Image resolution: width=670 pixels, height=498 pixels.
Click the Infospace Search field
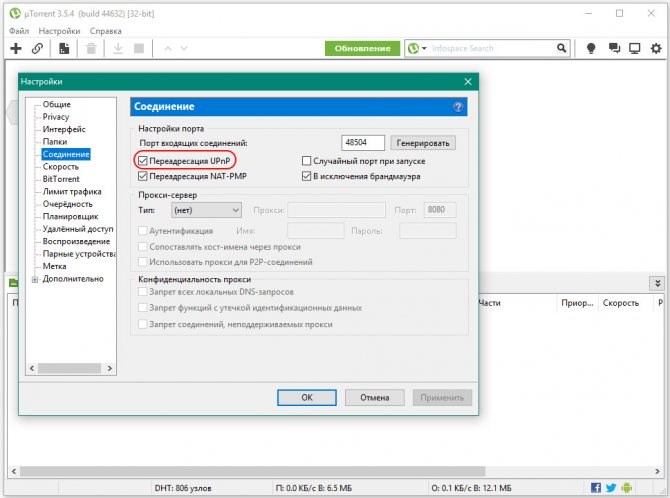coord(491,48)
